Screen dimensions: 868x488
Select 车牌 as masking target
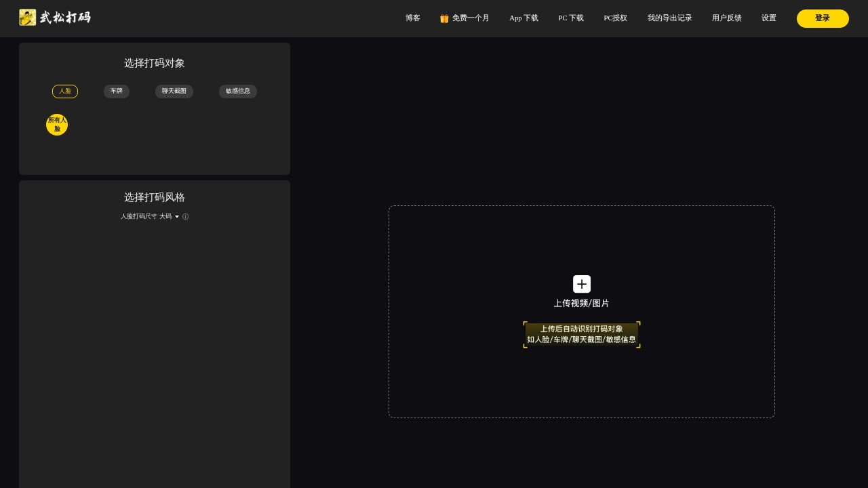[x=117, y=91]
